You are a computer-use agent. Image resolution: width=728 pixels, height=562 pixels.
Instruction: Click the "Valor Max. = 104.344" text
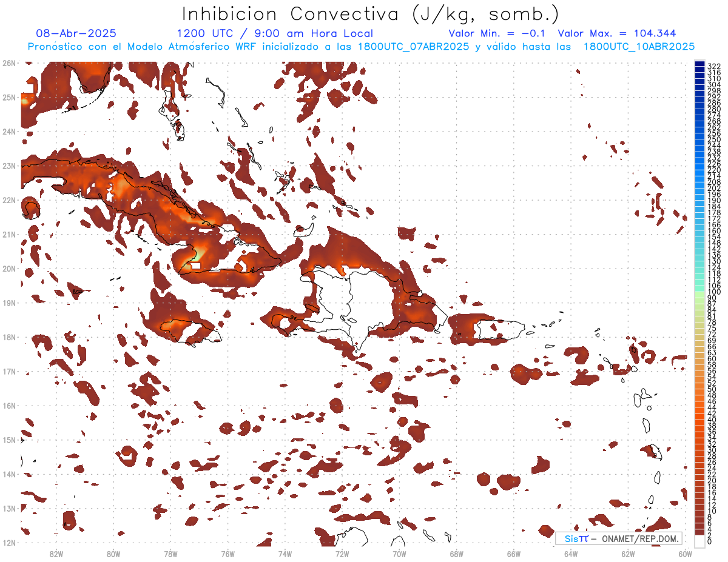point(617,33)
